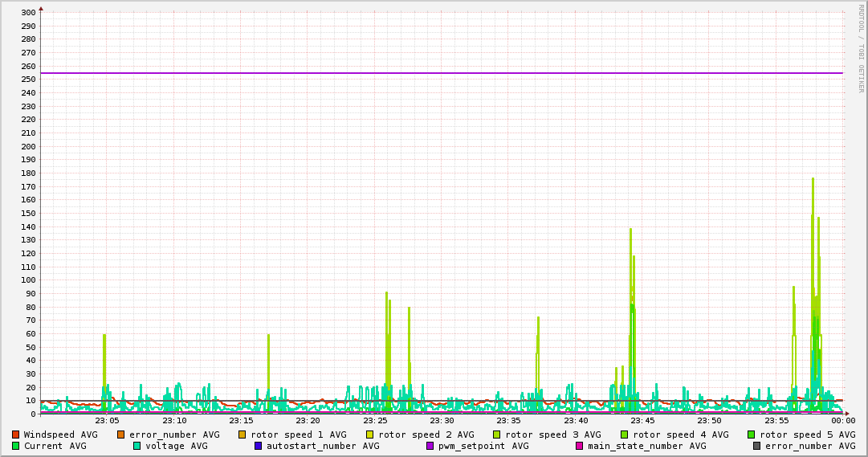Select the rotor speed 5 AVG swatch
The width and height of the screenshot is (868, 457).
pos(752,435)
